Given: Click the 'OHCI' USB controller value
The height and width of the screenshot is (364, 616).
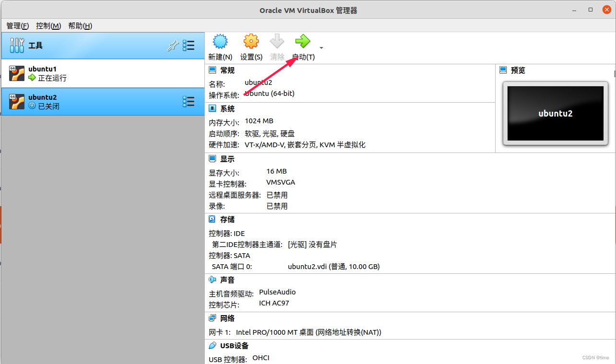Looking at the screenshot, I should click(261, 358).
